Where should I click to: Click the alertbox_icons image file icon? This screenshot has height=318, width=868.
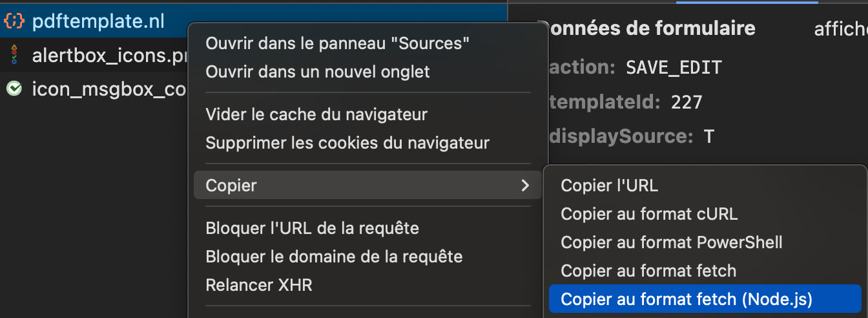click(x=14, y=56)
